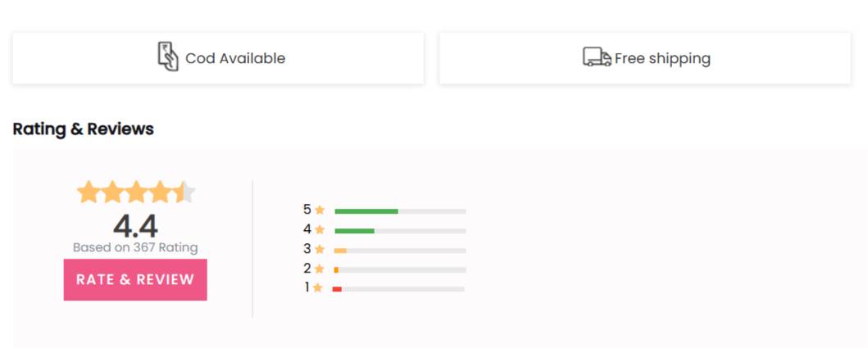The height and width of the screenshot is (348, 868).
Task: Click the orange 2-star rating bar
Action: [x=400, y=270]
